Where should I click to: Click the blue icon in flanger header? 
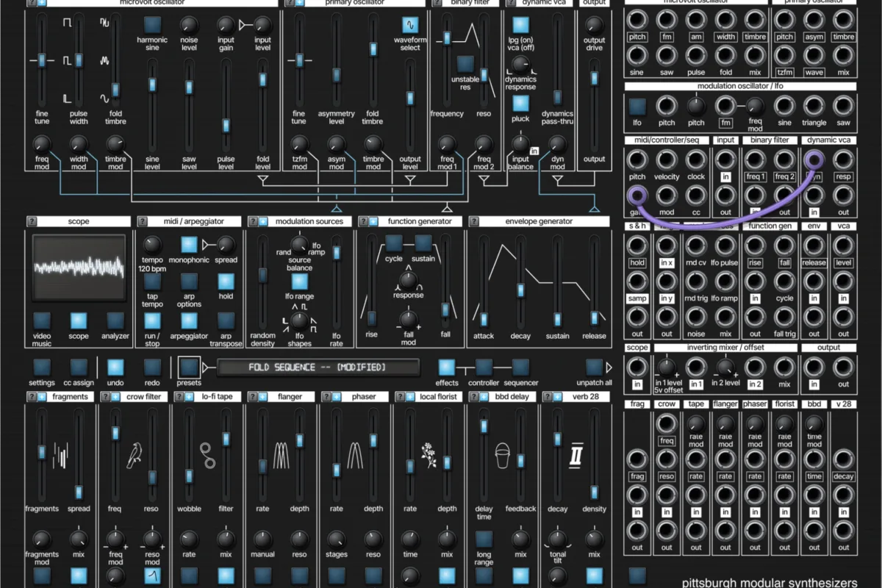262,396
